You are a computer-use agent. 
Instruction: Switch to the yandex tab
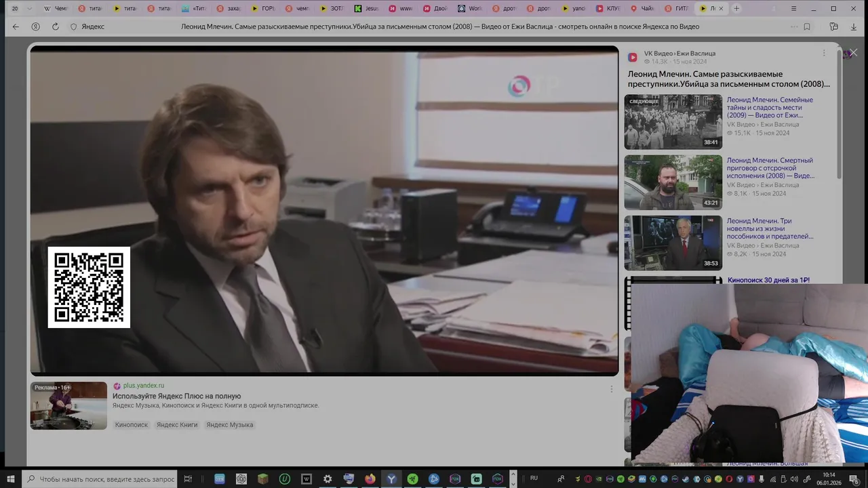(x=574, y=9)
